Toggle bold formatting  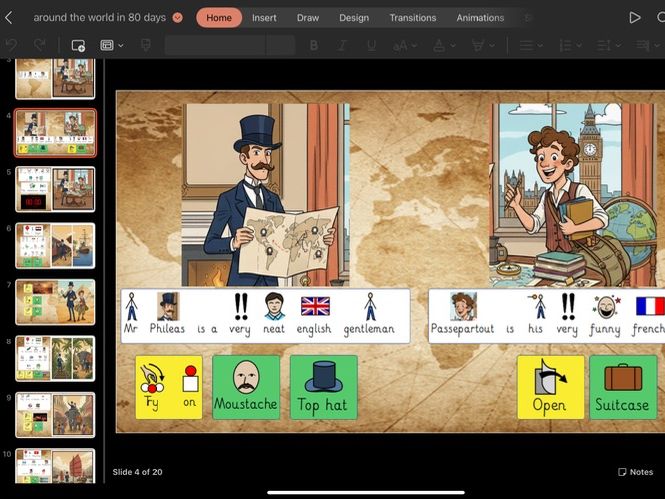pyautogui.click(x=314, y=45)
